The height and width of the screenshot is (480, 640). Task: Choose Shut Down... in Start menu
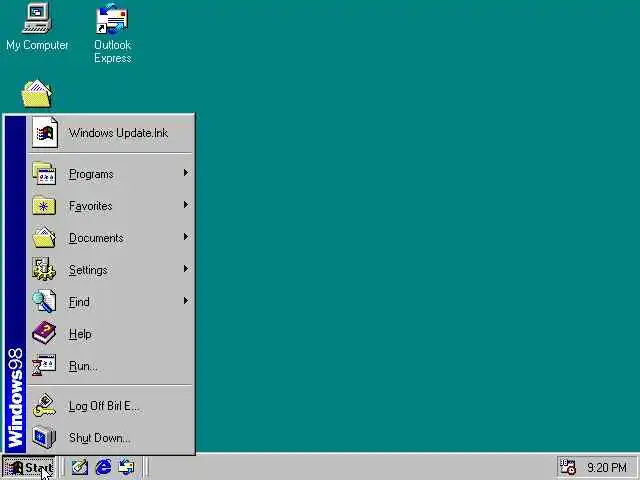click(x=111, y=437)
